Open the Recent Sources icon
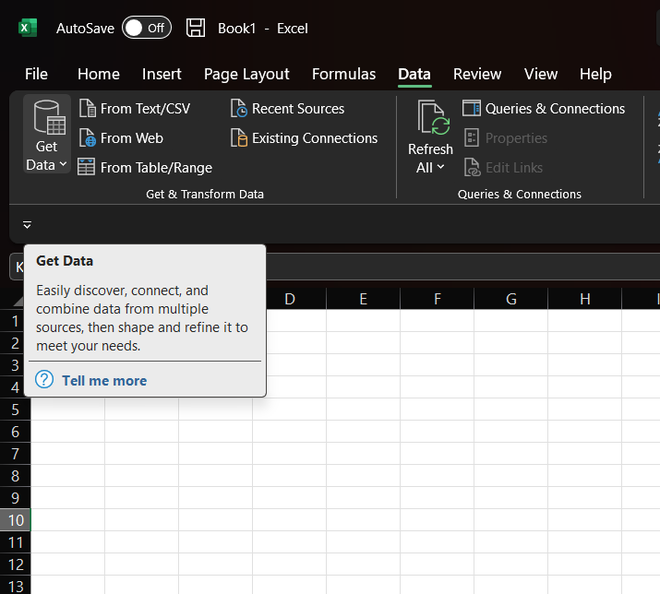The width and height of the screenshot is (660, 594). coord(239,108)
